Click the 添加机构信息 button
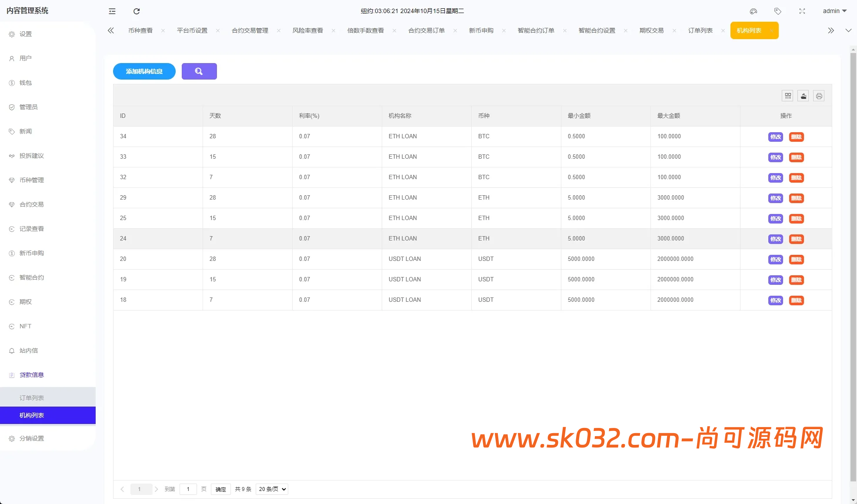Screen dimensions: 857x504 tap(144, 71)
